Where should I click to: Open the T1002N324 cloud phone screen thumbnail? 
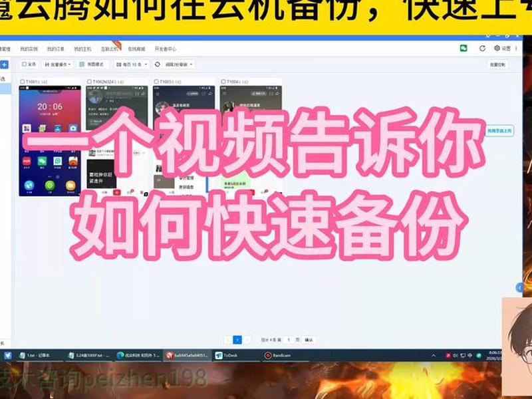[117, 140]
